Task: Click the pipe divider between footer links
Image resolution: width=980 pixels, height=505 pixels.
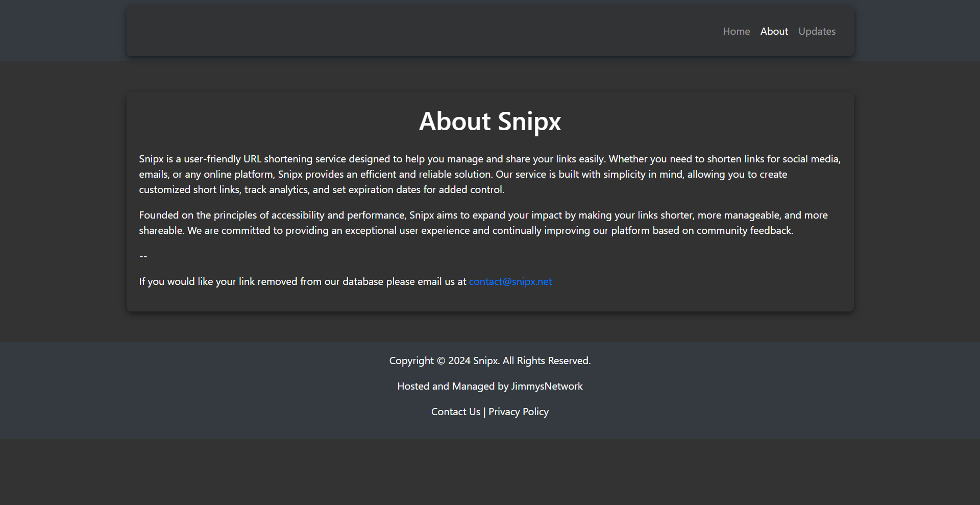Action: (484, 412)
